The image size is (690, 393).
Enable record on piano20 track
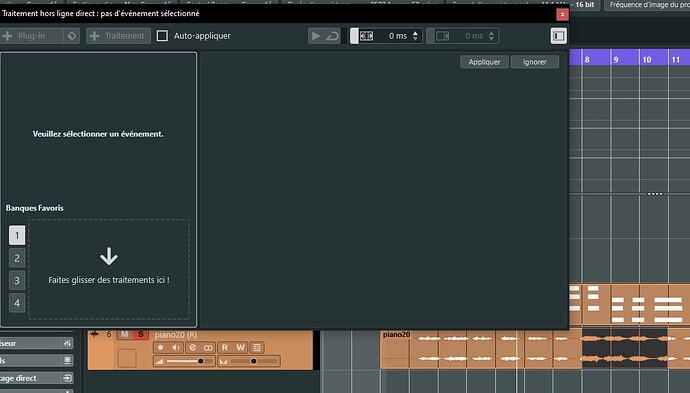coord(161,347)
